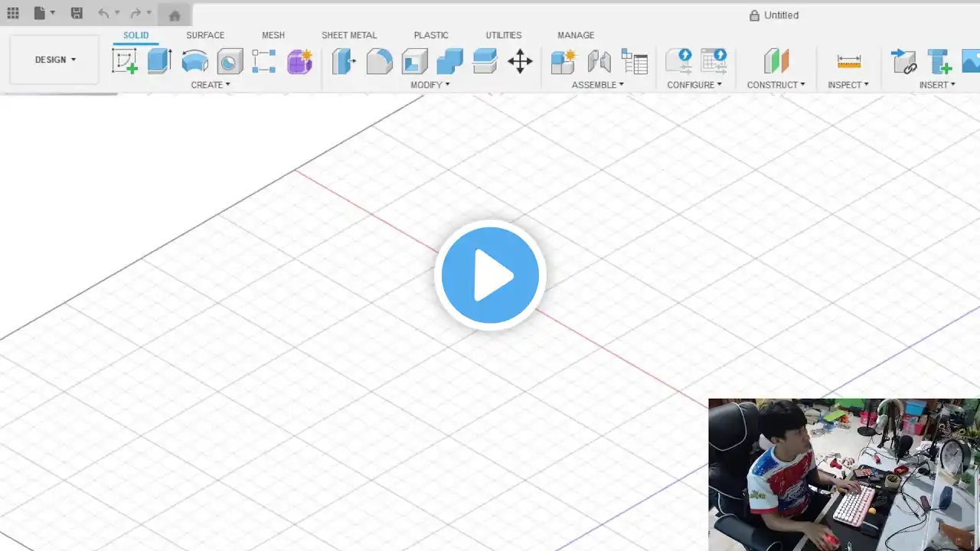Viewport: 980px width, 551px height.
Task: Select the Revolve tool
Action: point(194,61)
